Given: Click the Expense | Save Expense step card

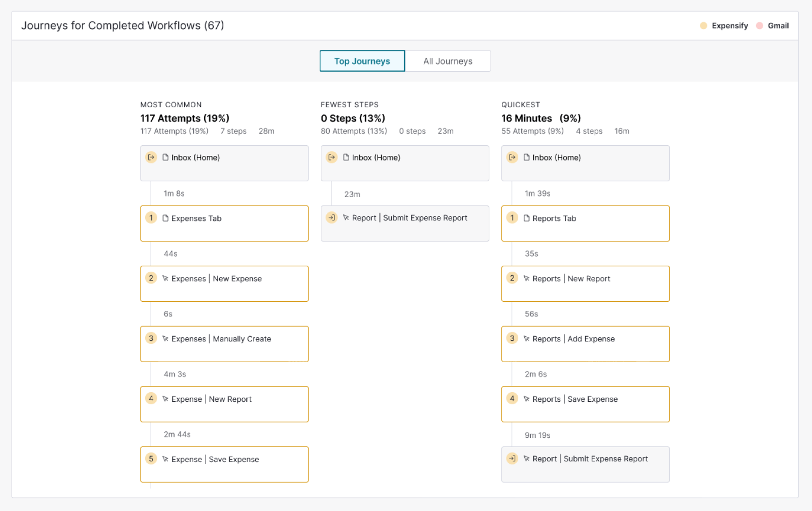Looking at the screenshot, I should pos(224,464).
